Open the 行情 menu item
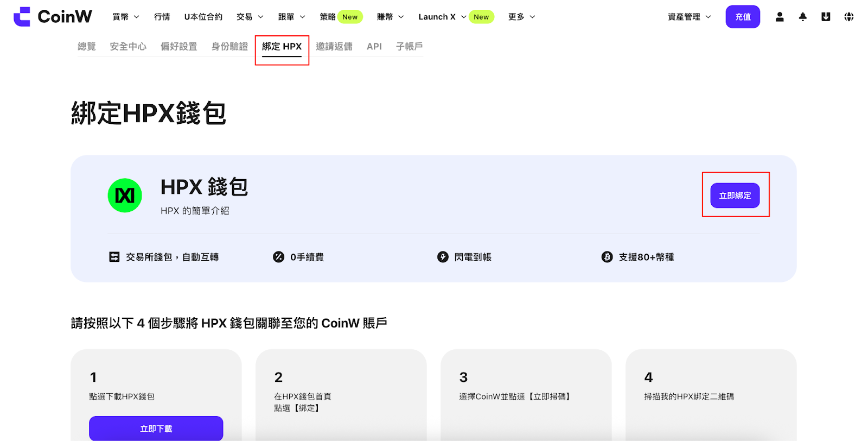 pos(162,17)
